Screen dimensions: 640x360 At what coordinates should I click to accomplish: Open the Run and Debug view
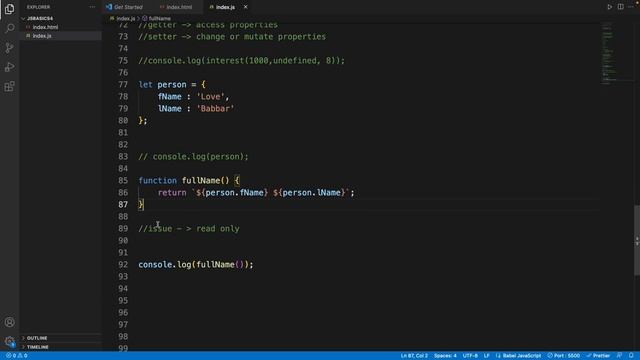pos(9,67)
